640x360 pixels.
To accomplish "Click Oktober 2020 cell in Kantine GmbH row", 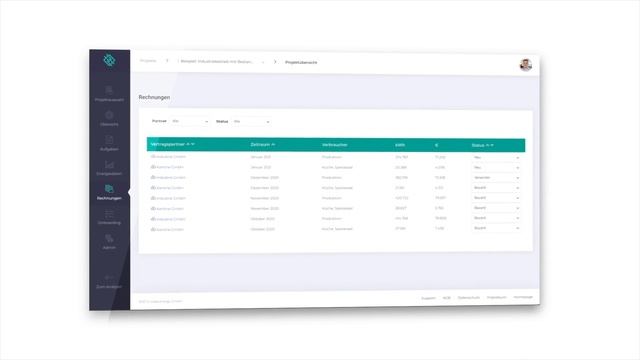I will (262, 229).
